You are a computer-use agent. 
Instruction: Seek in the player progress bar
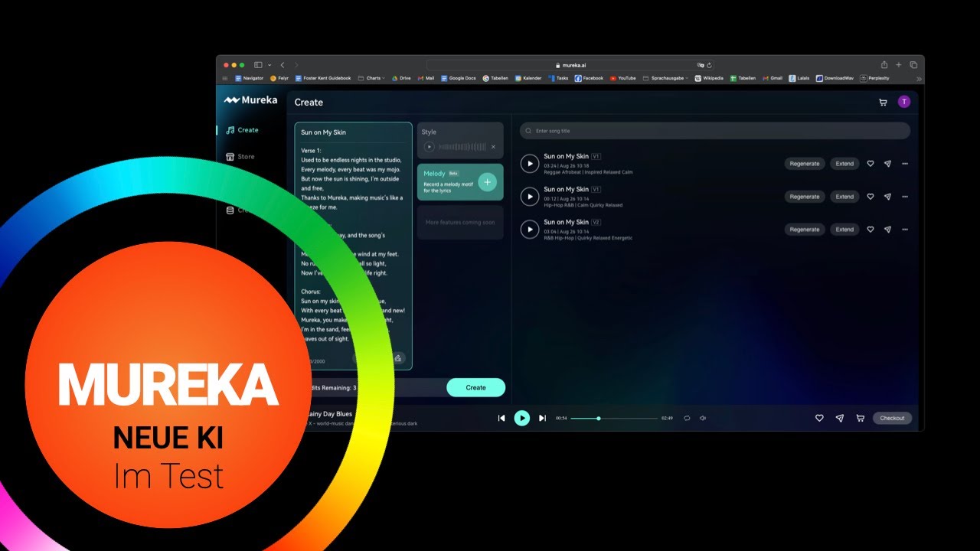click(614, 419)
